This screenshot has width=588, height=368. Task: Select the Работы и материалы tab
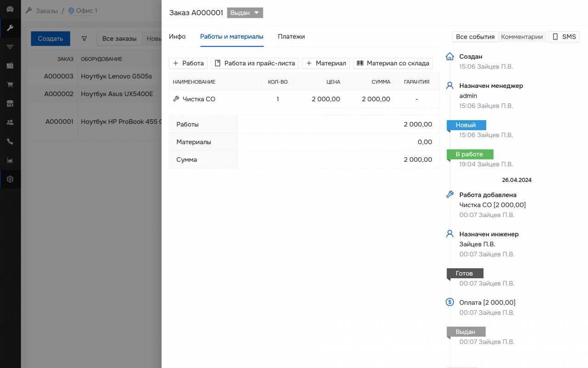(232, 36)
